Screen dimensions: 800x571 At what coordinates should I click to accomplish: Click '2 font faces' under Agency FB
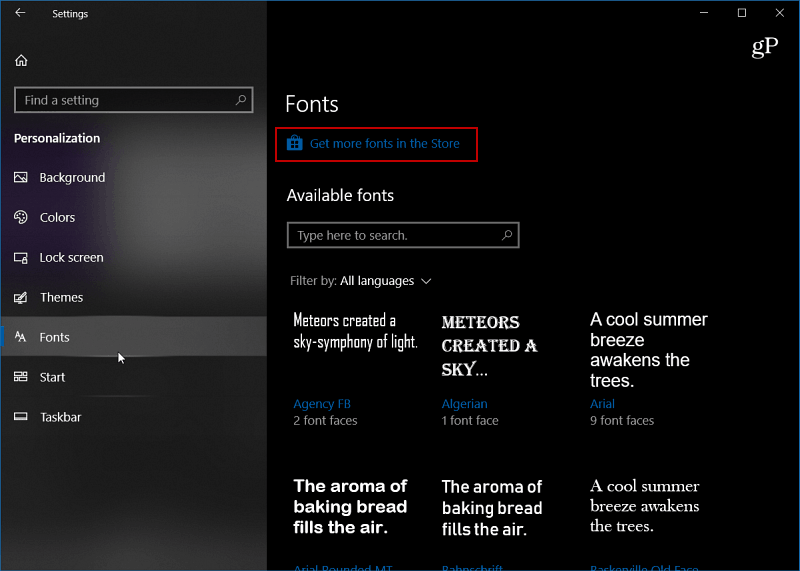point(325,420)
